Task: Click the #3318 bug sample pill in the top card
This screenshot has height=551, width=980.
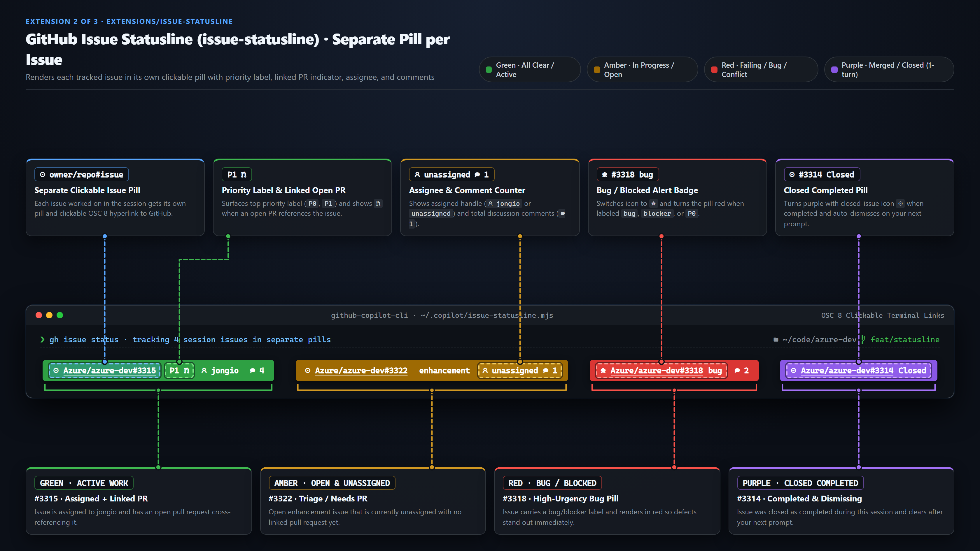Action: pos(627,175)
